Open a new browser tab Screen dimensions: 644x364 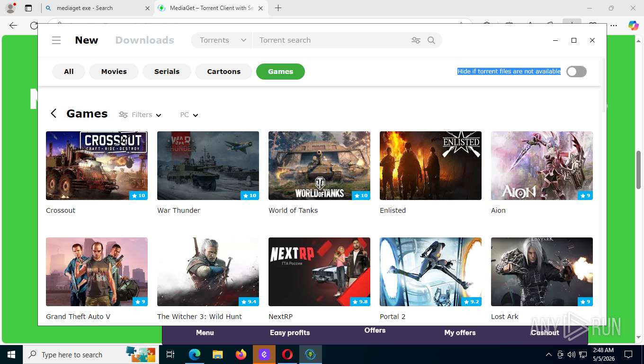[278, 8]
